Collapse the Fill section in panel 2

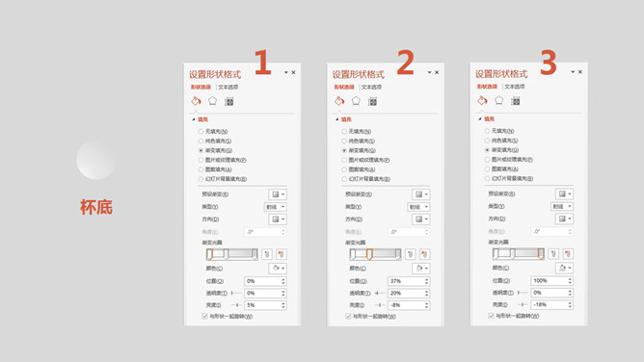click(337, 119)
